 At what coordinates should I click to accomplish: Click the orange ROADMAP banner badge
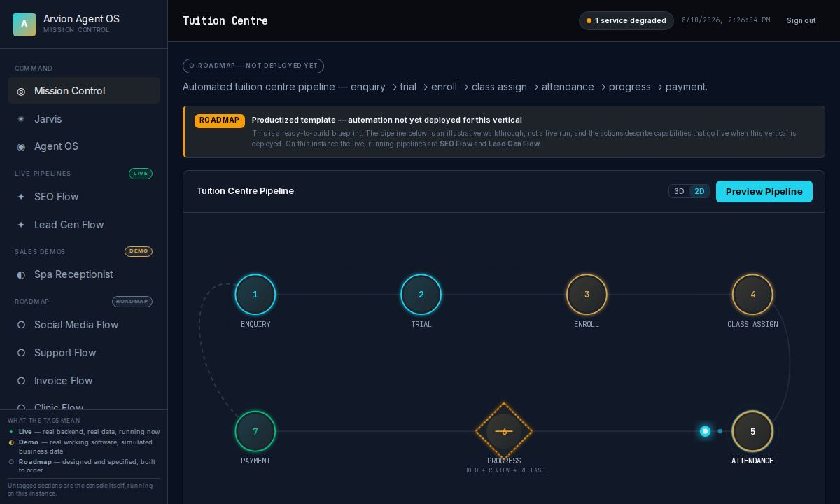pyautogui.click(x=220, y=120)
